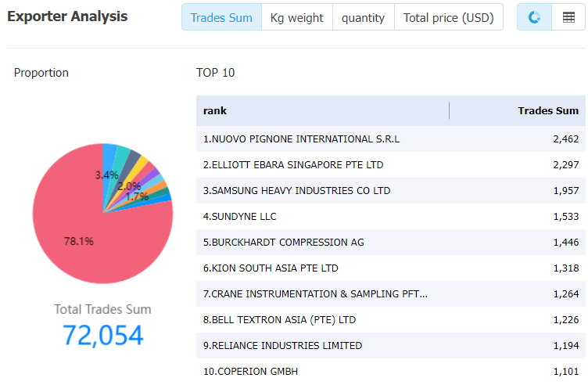Viewport: 588px width, 385px height.
Task: Select the quantity tab
Action: click(x=363, y=17)
